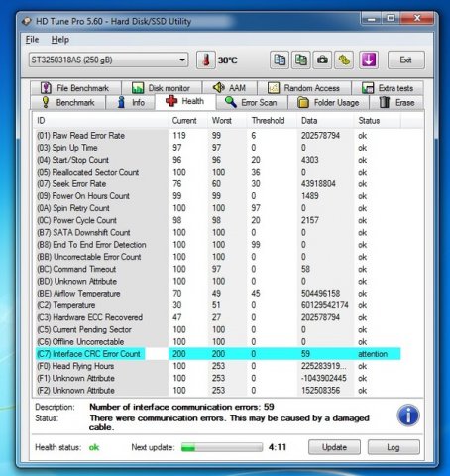Viewport: 450px width, 476px height.
Task: Select the (C2) Temperature row
Action: point(218,305)
